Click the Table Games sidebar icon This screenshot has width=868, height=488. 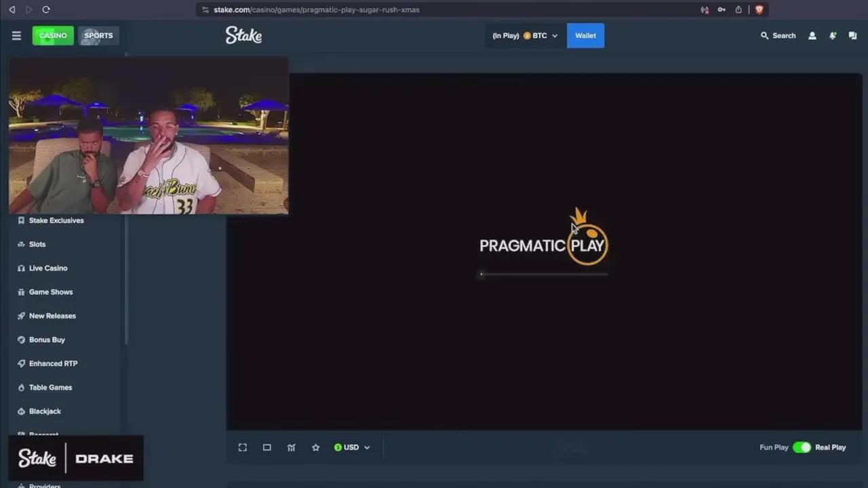click(21, 388)
